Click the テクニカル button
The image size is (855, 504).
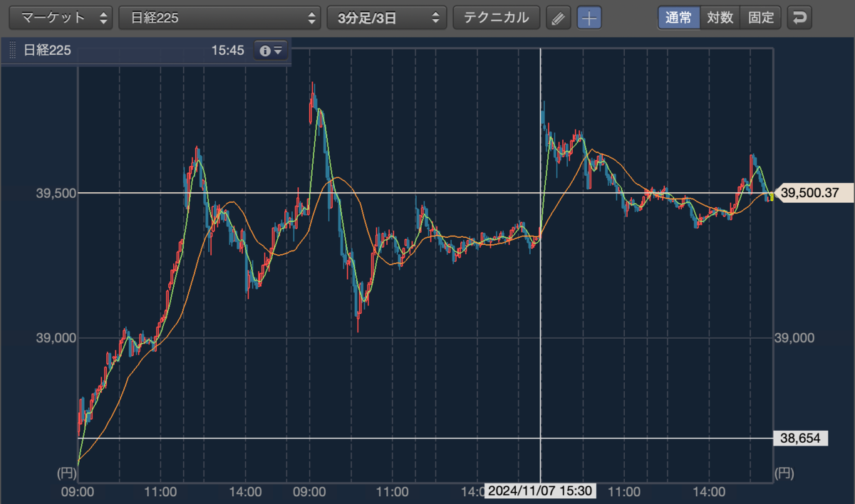[x=497, y=18]
